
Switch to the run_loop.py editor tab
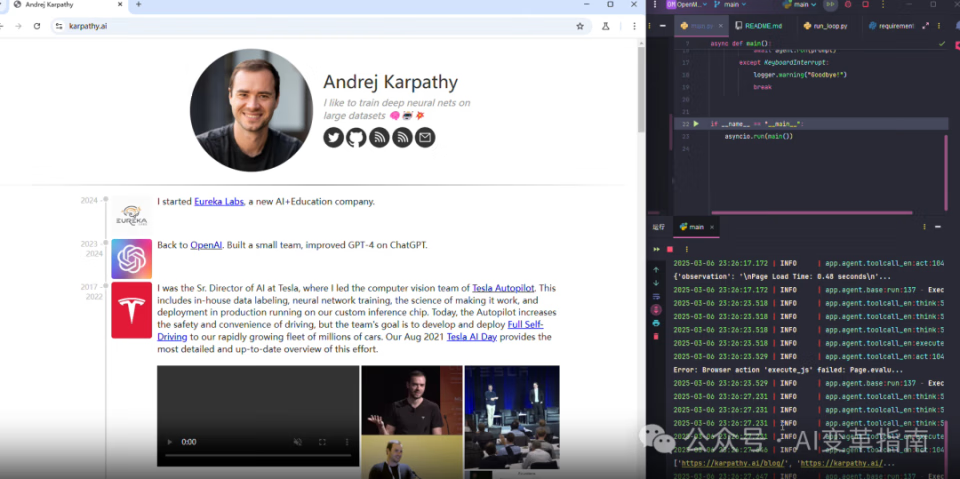pos(825,26)
